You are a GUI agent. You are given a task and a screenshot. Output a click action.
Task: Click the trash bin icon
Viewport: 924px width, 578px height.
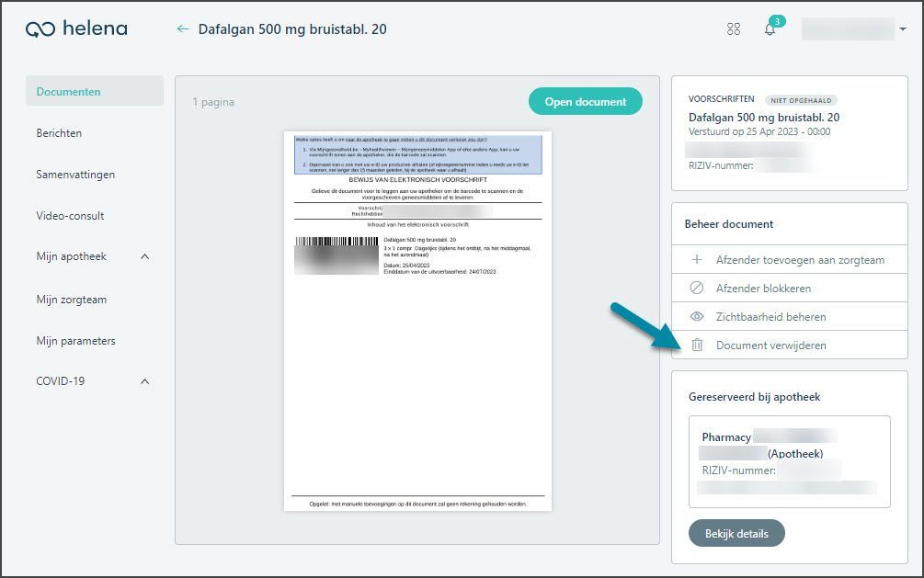tap(697, 345)
